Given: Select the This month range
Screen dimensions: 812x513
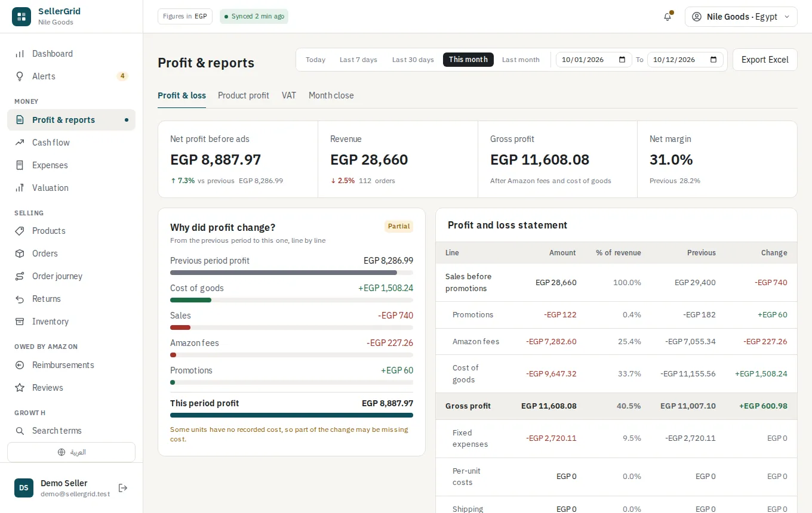Looking at the screenshot, I should pos(468,60).
